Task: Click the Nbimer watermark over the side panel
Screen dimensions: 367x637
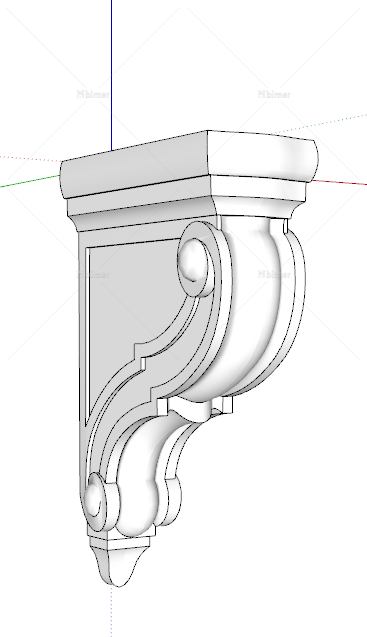Action: click(x=93, y=275)
